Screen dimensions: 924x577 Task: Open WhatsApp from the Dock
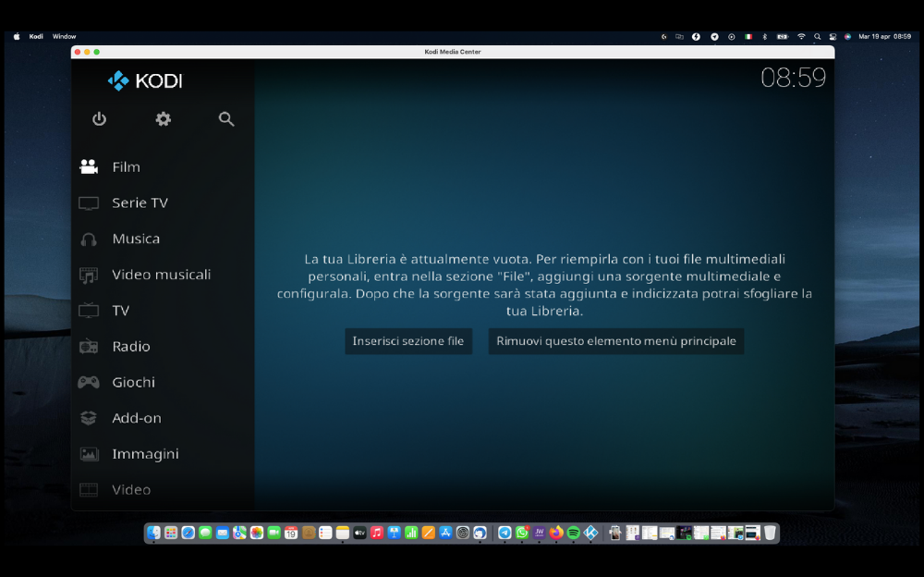coord(522,533)
